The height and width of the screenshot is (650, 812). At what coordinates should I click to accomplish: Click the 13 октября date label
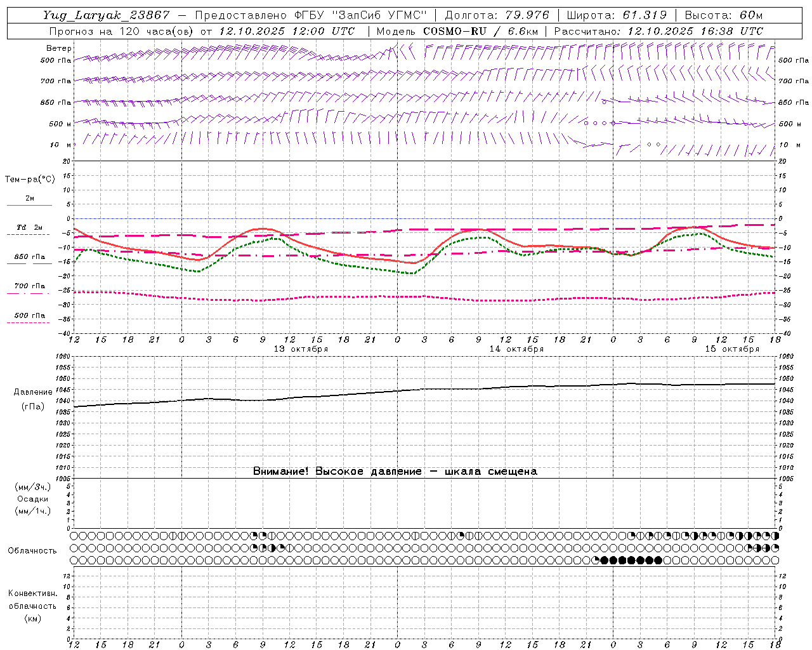pos(301,349)
